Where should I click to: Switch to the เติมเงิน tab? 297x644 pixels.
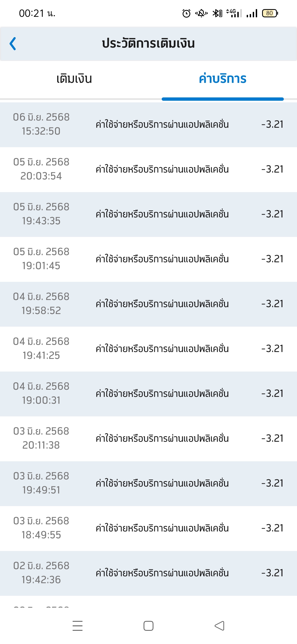(x=74, y=79)
